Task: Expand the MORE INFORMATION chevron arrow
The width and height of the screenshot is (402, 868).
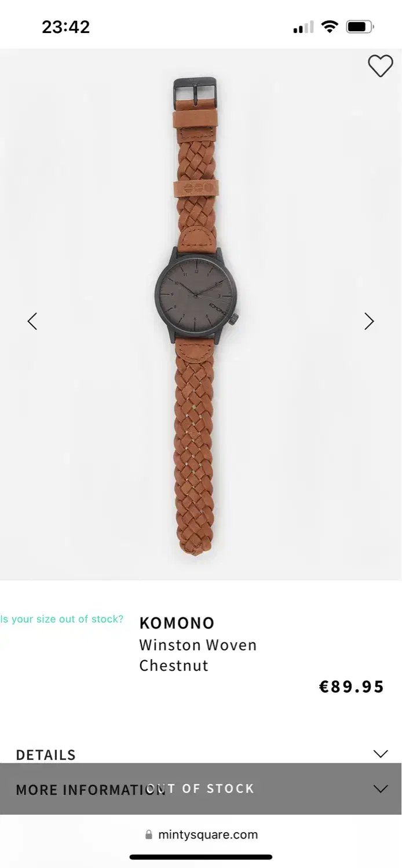Action: click(381, 789)
